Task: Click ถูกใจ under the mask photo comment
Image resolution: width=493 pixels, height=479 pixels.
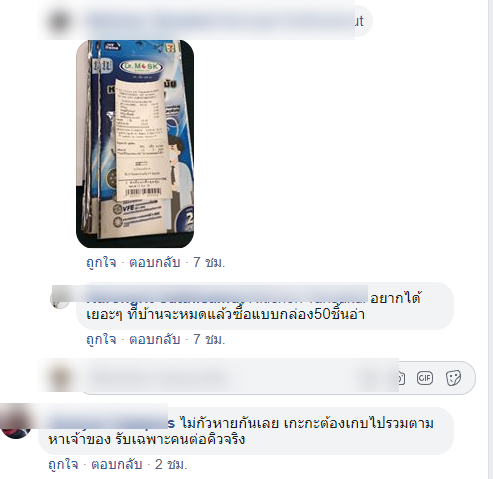Action: 101,263
